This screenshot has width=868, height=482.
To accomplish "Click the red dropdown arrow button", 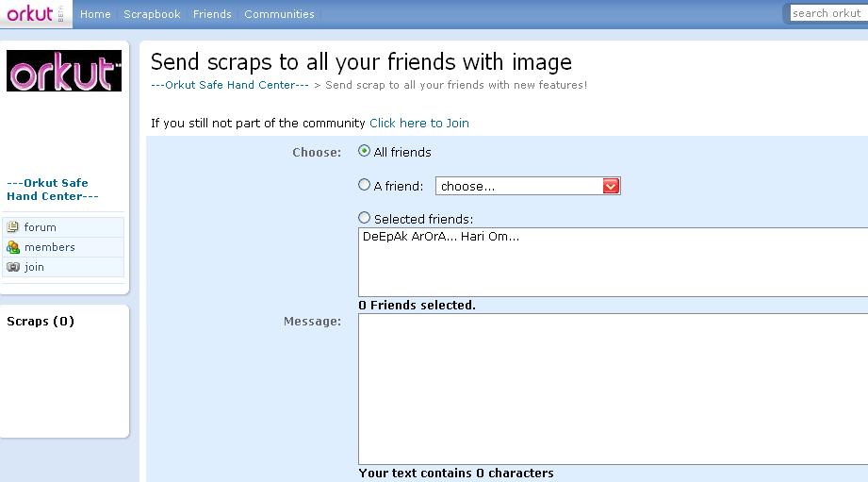I will click(x=611, y=186).
